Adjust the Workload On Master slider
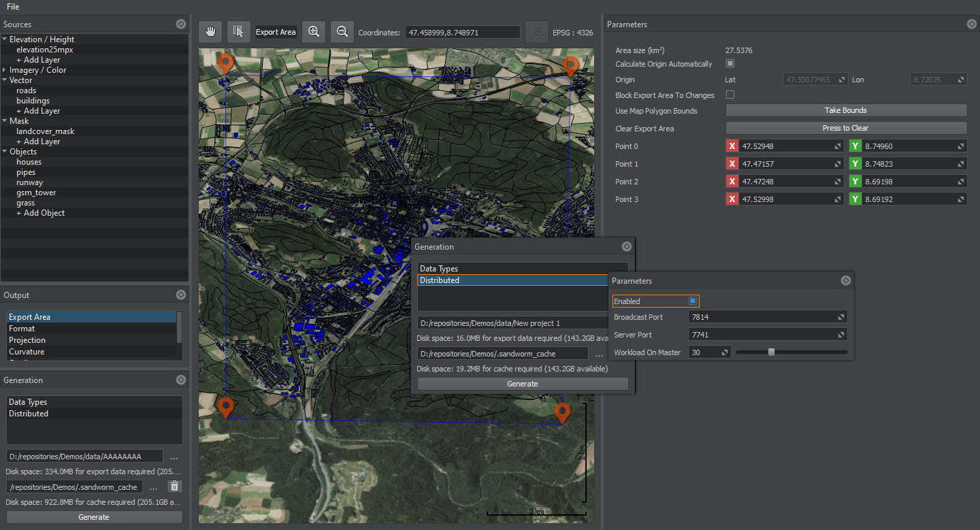The height and width of the screenshot is (530, 980). 771,352
